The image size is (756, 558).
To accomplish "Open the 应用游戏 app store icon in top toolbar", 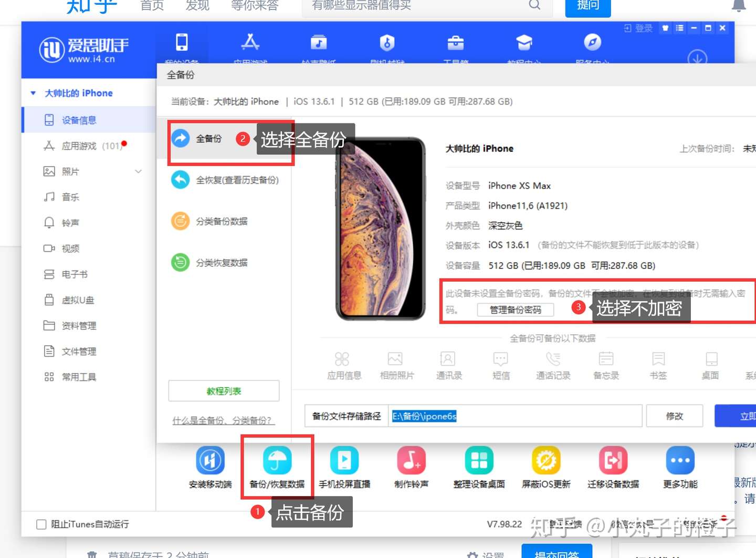I will (250, 42).
